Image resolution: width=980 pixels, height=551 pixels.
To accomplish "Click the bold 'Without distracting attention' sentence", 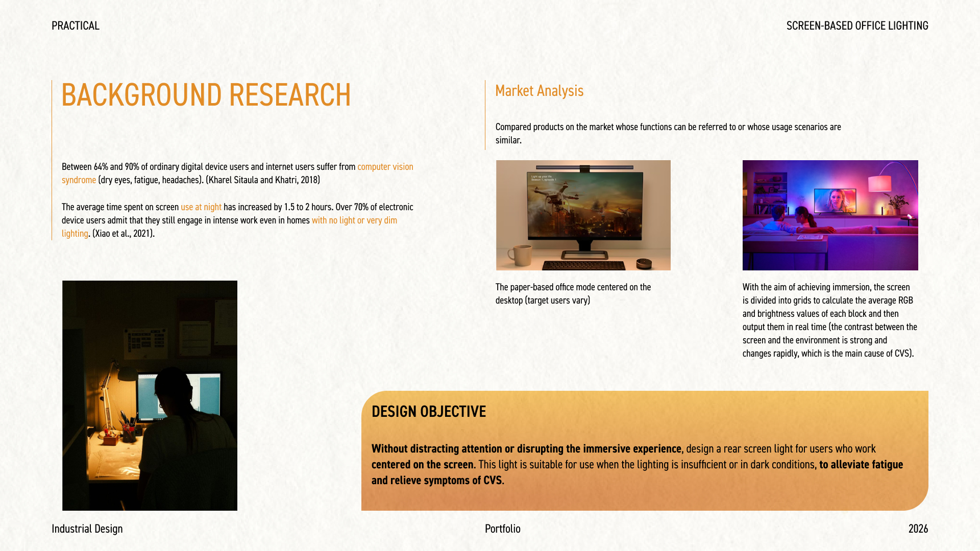I will [x=526, y=449].
